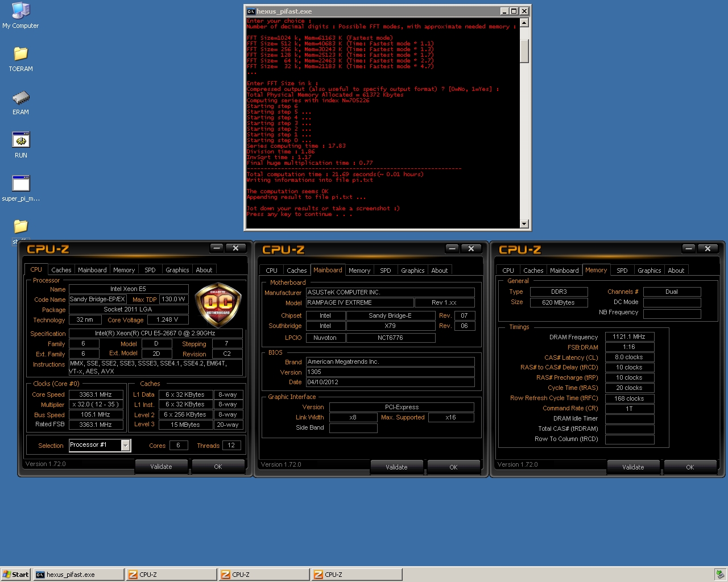Click Validate in middle CPU-Z window

(x=396, y=467)
